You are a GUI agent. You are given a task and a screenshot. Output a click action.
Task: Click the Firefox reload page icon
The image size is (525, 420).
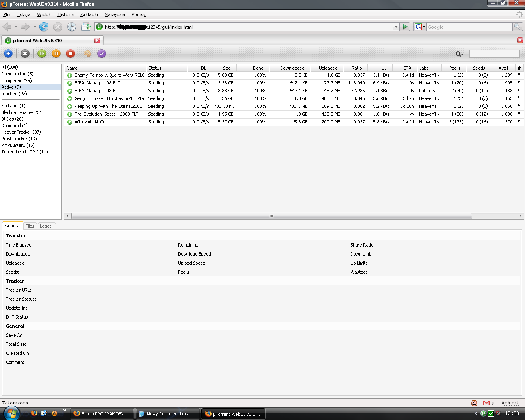pyautogui.click(x=44, y=27)
